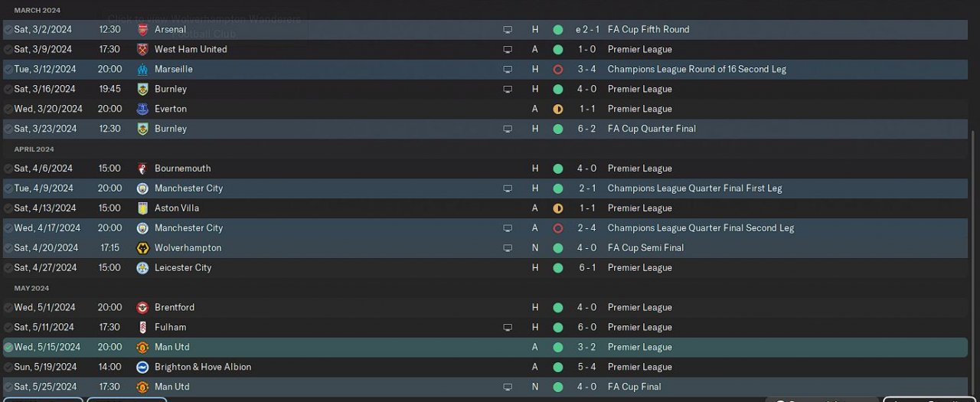The image size is (980, 402).
Task: Click the TV broadcast icon on West Ham row
Action: pos(508,50)
